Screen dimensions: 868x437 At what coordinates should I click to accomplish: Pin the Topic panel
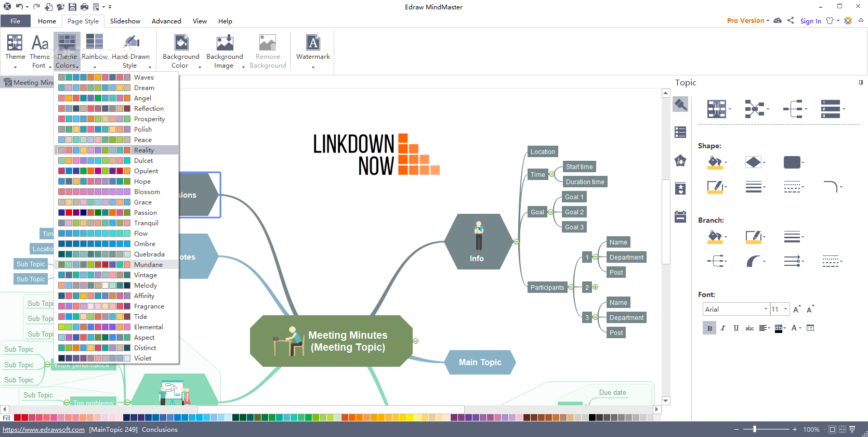861,83
